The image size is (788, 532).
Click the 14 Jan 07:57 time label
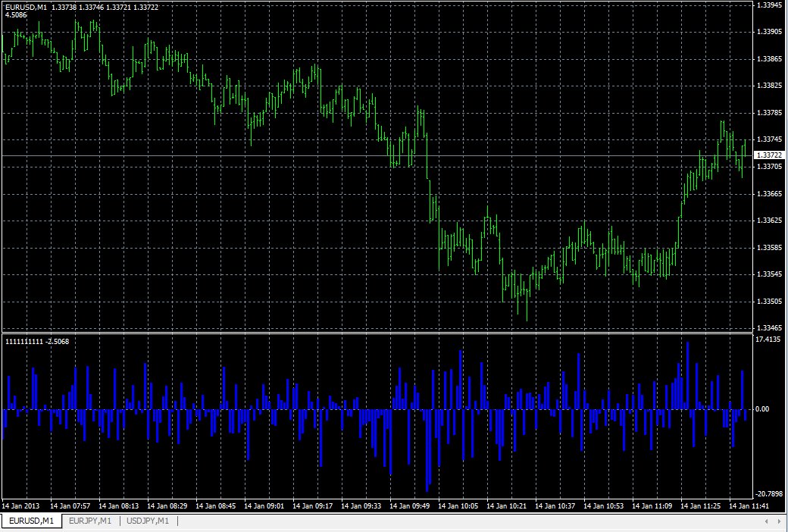[x=70, y=505]
